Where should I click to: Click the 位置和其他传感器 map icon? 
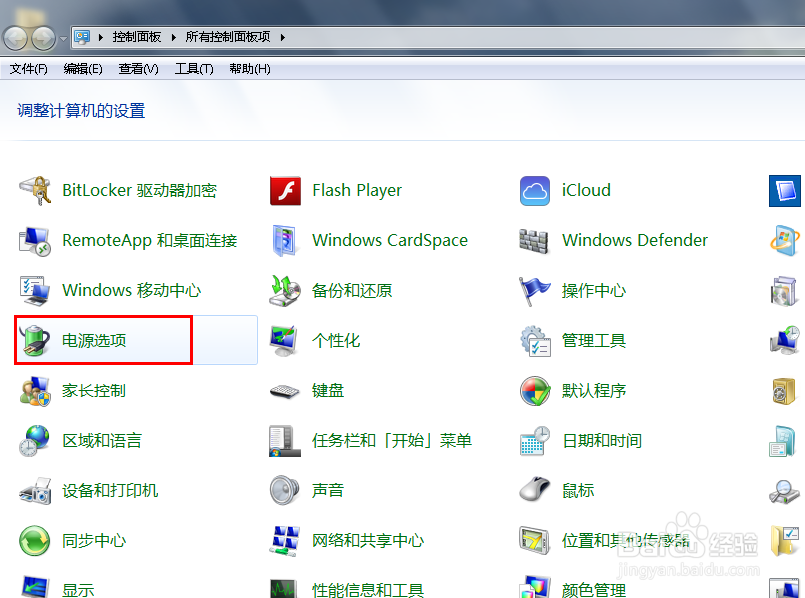535,541
